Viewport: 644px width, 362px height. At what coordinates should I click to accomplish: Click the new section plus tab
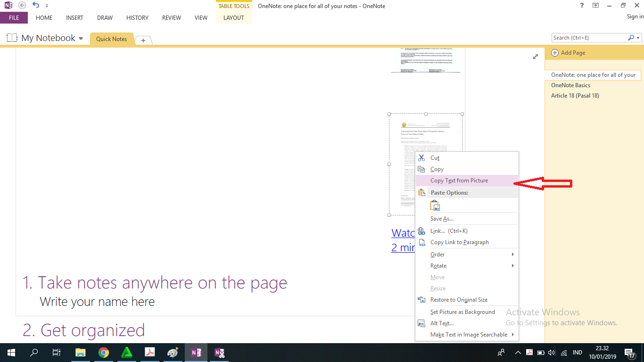(x=143, y=41)
